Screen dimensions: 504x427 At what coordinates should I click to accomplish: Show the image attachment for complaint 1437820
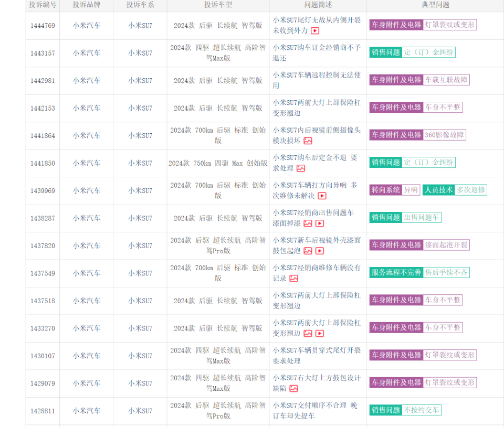point(308,251)
